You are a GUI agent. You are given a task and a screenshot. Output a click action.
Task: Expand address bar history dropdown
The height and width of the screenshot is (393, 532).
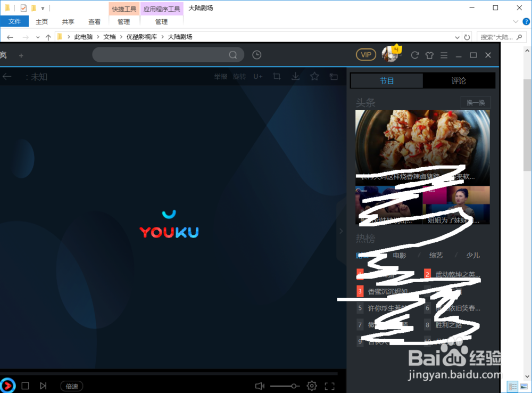click(x=457, y=37)
